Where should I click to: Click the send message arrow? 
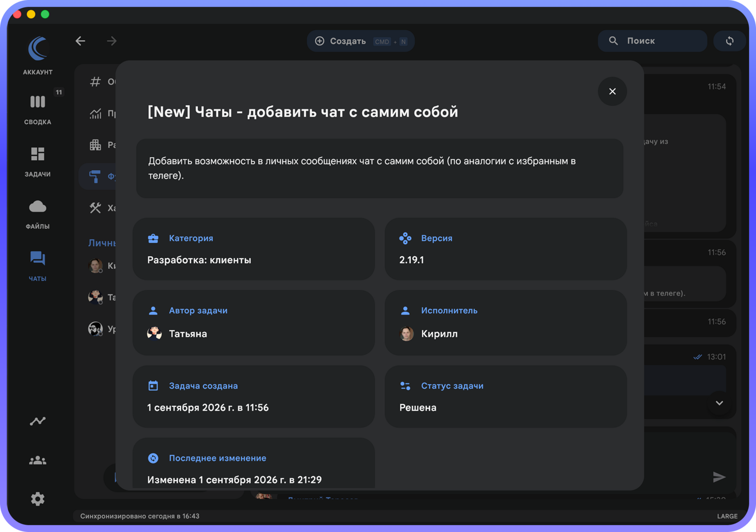pyautogui.click(x=719, y=477)
